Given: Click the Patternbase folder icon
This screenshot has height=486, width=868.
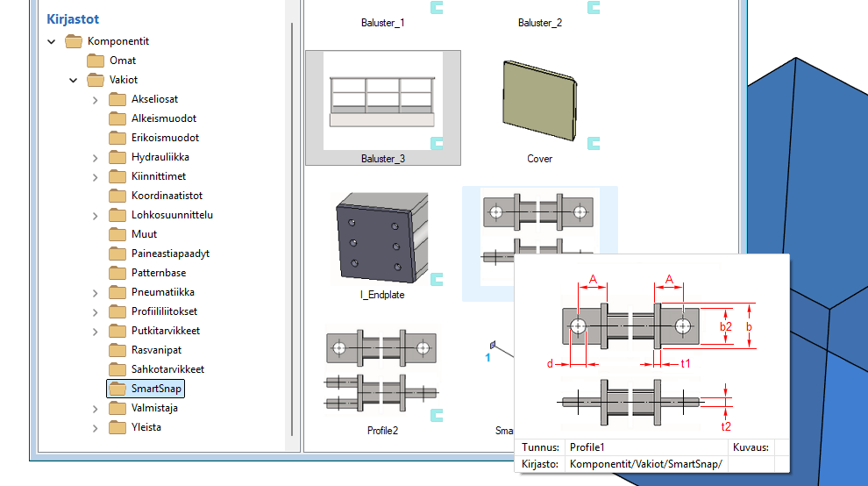Looking at the screenshot, I should [x=117, y=273].
